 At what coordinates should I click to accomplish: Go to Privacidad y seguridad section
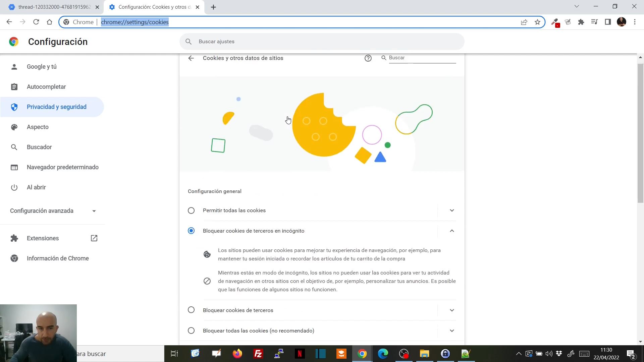[56, 107]
